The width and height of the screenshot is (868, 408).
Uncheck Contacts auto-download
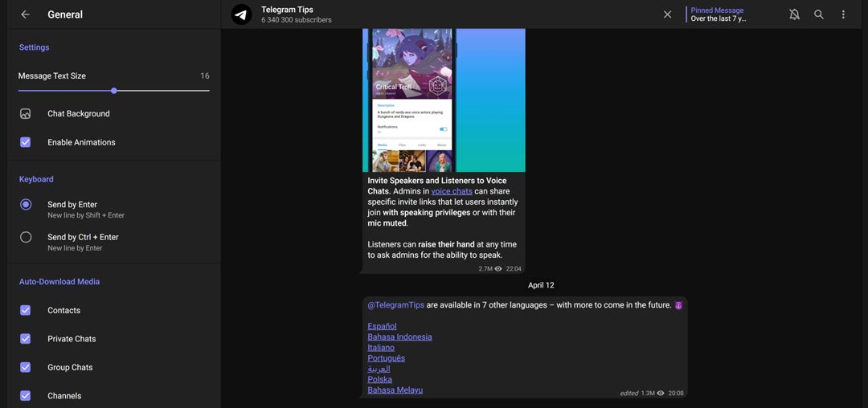26,310
